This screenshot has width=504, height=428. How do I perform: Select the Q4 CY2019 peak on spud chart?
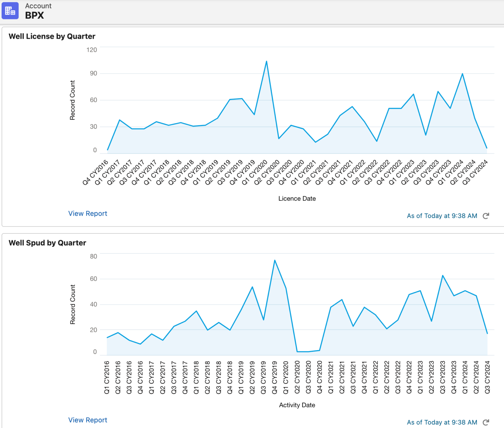pos(275,260)
